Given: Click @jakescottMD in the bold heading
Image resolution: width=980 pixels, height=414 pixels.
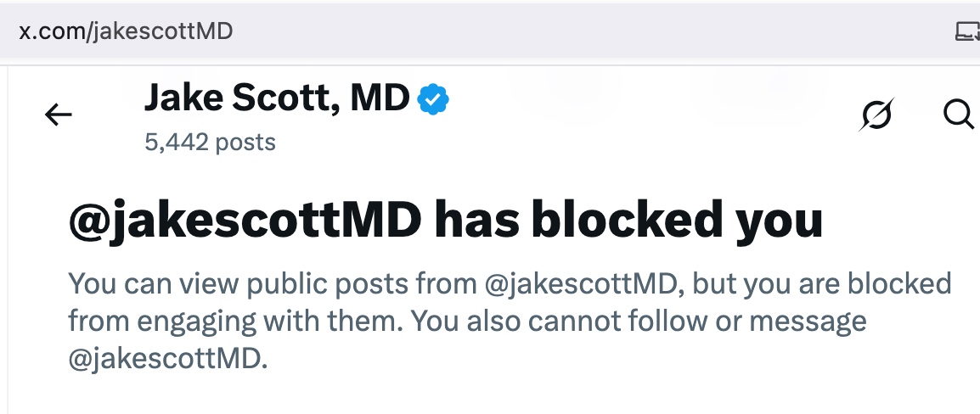Looking at the screenshot, I should point(245,220).
